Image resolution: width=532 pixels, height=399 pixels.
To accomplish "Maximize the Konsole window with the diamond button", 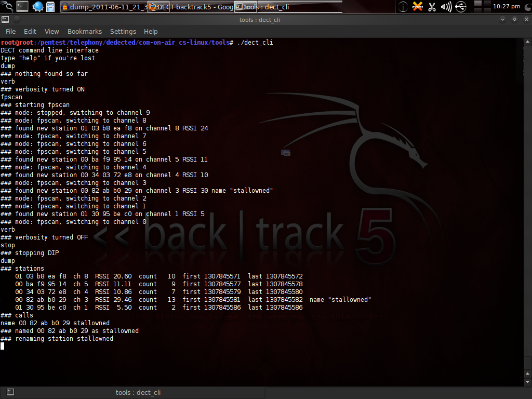I will (x=514, y=19).
